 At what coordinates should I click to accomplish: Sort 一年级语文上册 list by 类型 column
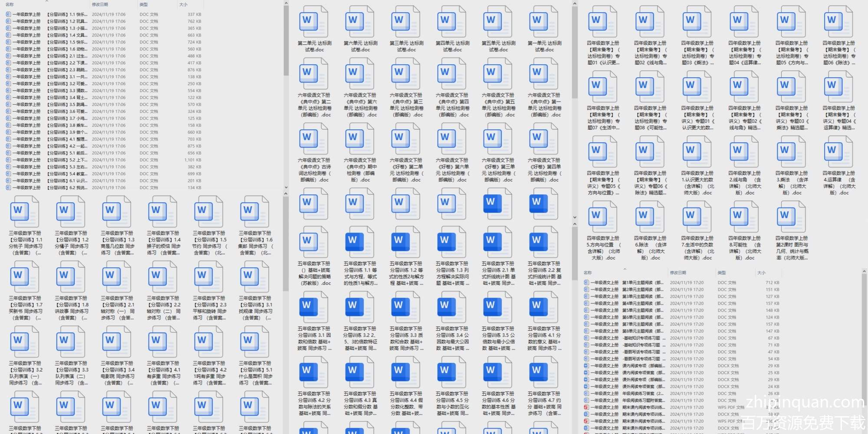click(721, 273)
